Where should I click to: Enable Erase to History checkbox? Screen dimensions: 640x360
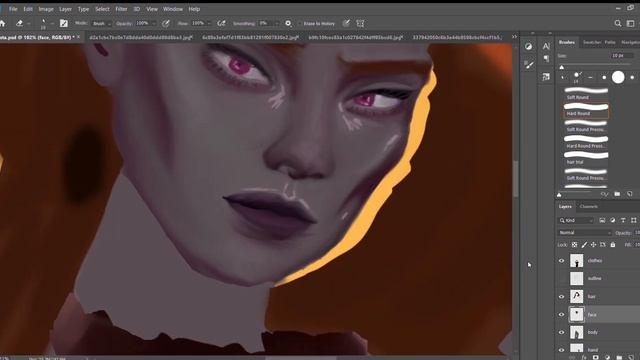(x=300, y=24)
